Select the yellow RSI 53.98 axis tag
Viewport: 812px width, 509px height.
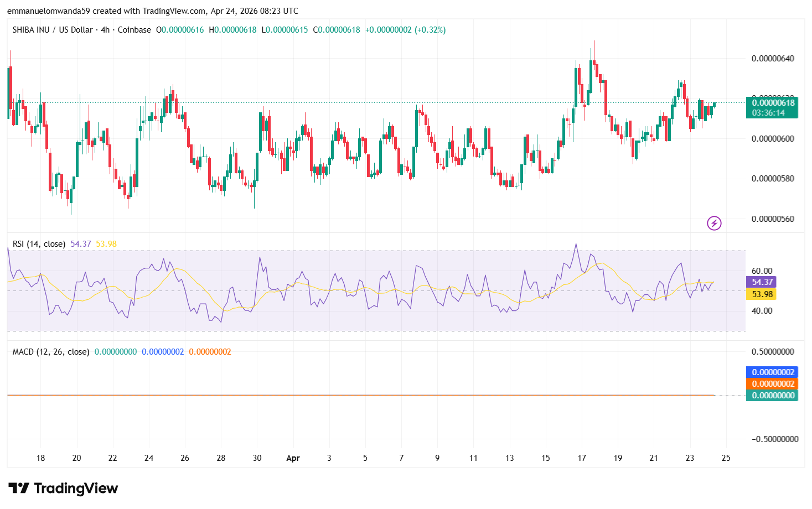[762, 294]
